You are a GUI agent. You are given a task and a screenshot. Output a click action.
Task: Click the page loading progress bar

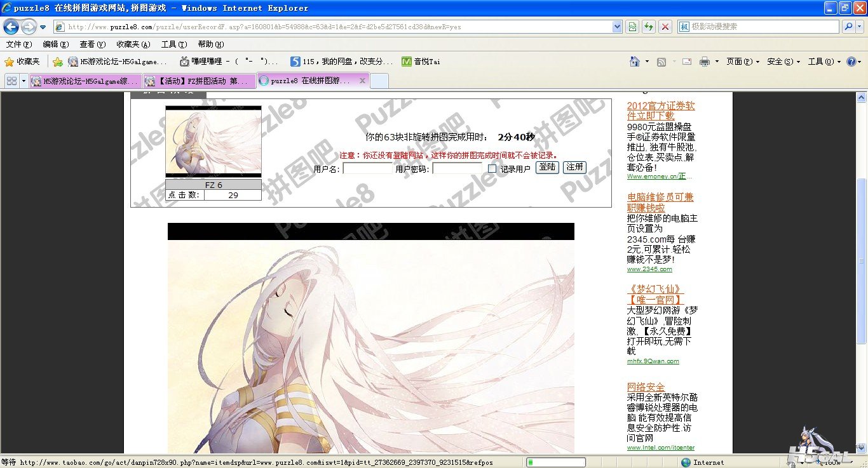pos(556,462)
